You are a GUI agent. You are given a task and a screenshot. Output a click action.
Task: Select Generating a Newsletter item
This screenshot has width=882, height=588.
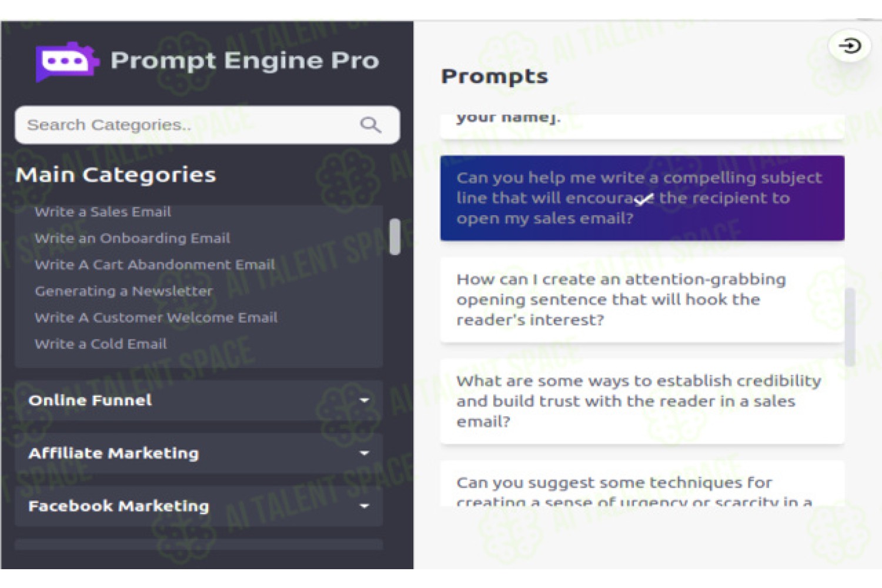(x=123, y=291)
